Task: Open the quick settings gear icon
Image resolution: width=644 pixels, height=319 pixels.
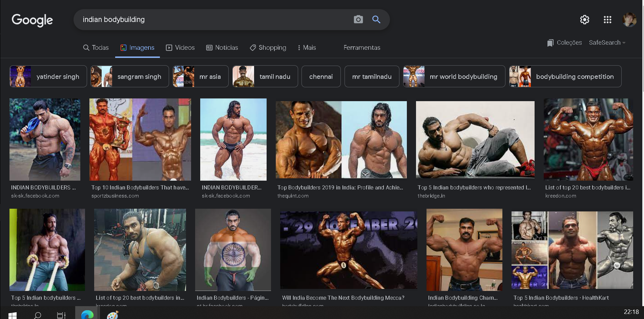Action: pos(585,20)
